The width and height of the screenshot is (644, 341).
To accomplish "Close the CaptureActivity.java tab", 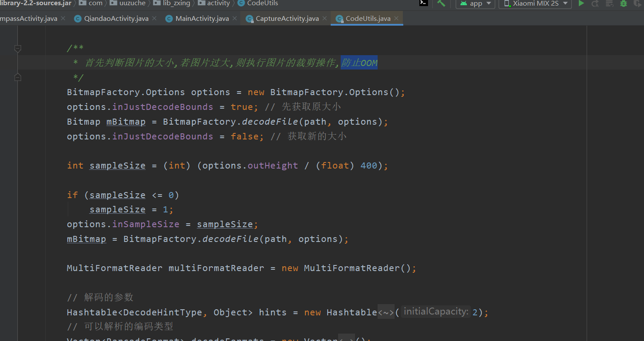I will coord(325,19).
